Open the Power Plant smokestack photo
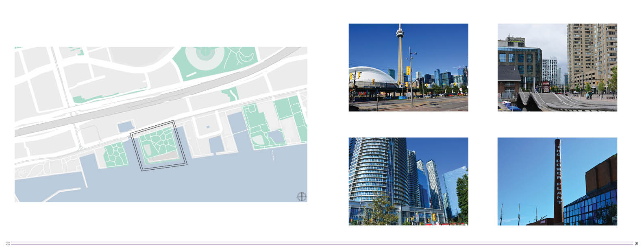 [x=557, y=181]
